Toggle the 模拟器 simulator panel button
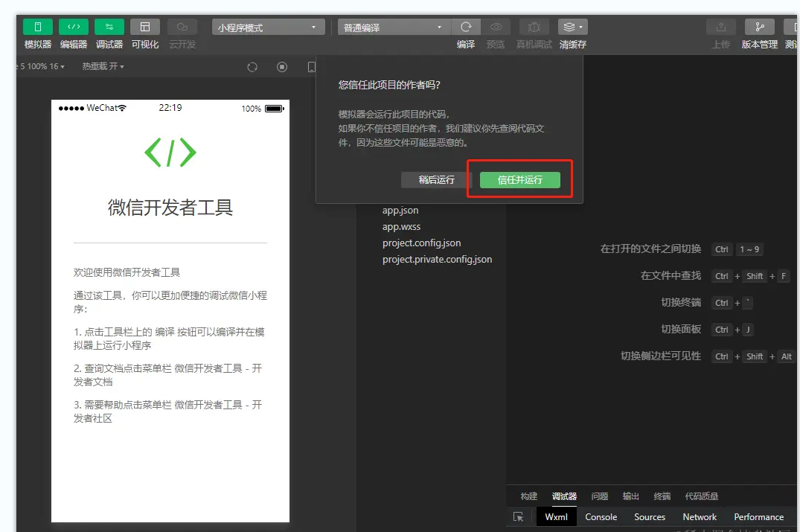Viewport: 800px width, 532px height. point(38,28)
